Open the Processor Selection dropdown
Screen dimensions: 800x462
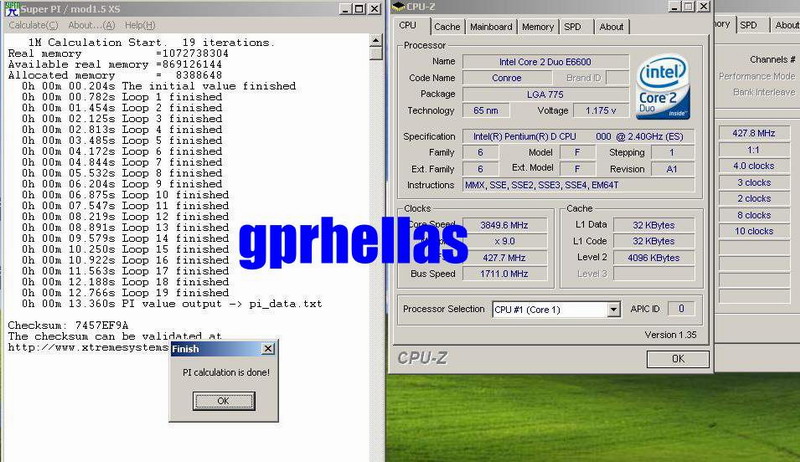point(556,309)
